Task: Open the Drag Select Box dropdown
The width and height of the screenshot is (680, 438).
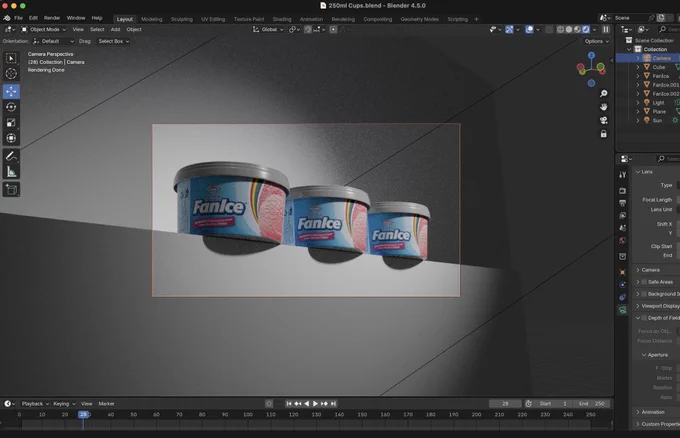Action: click(113, 41)
